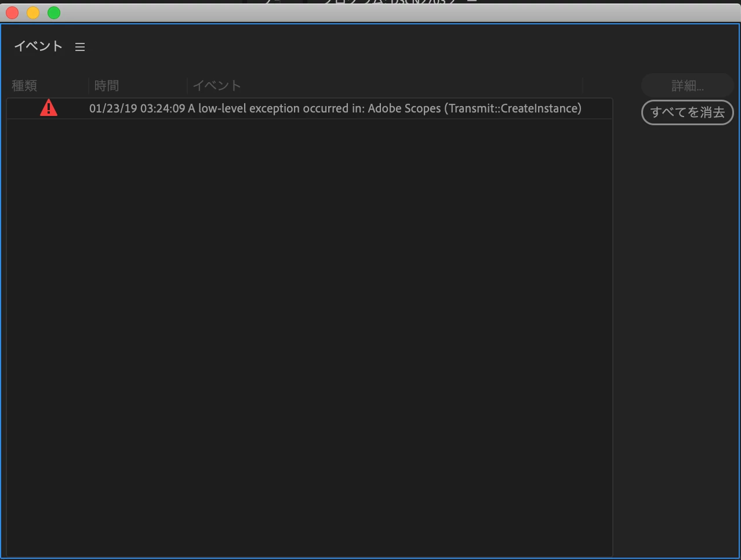Click the red warning triangle icon
The width and height of the screenshot is (741, 560).
coord(49,108)
